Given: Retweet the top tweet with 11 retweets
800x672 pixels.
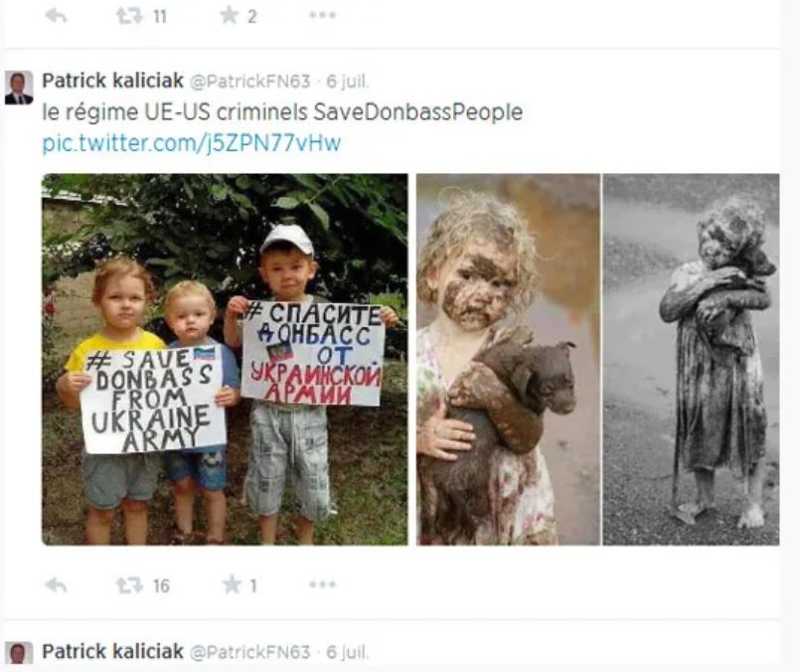Looking at the screenshot, I should pos(129,16).
